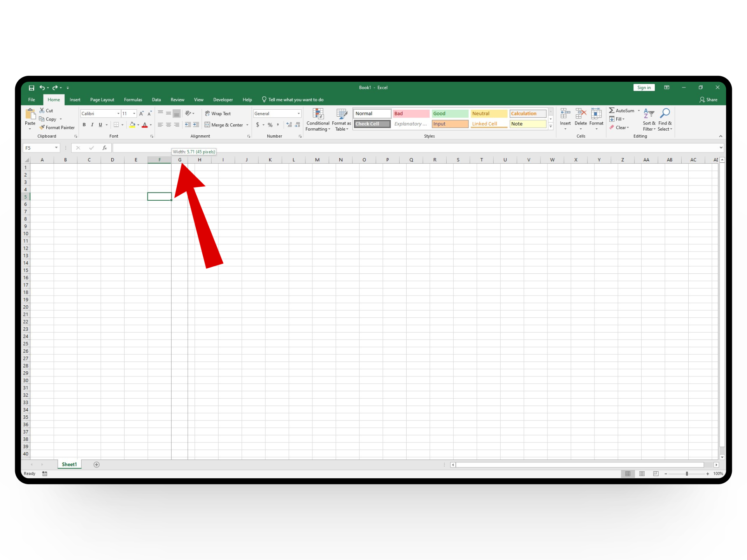This screenshot has height=560, width=747.
Task: Open the Formulas ribbon tab
Action: 133,100
